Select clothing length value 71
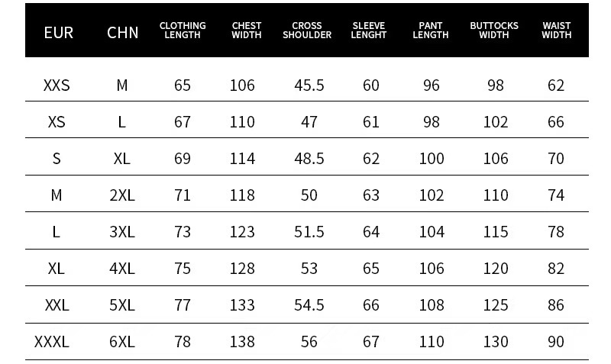This screenshot has height=364, width=611. click(183, 195)
